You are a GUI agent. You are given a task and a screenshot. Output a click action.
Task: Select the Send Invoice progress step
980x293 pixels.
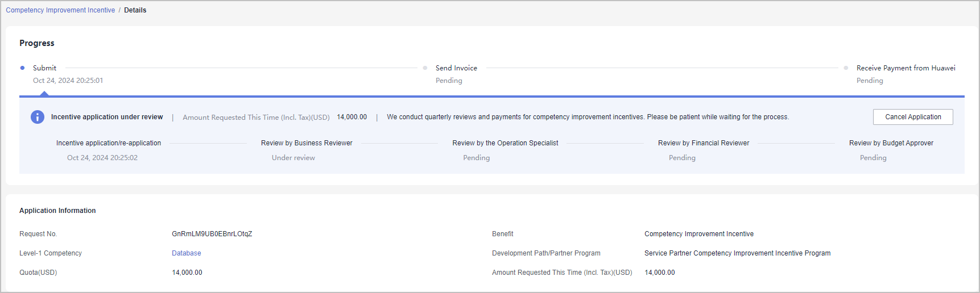click(x=456, y=68)
